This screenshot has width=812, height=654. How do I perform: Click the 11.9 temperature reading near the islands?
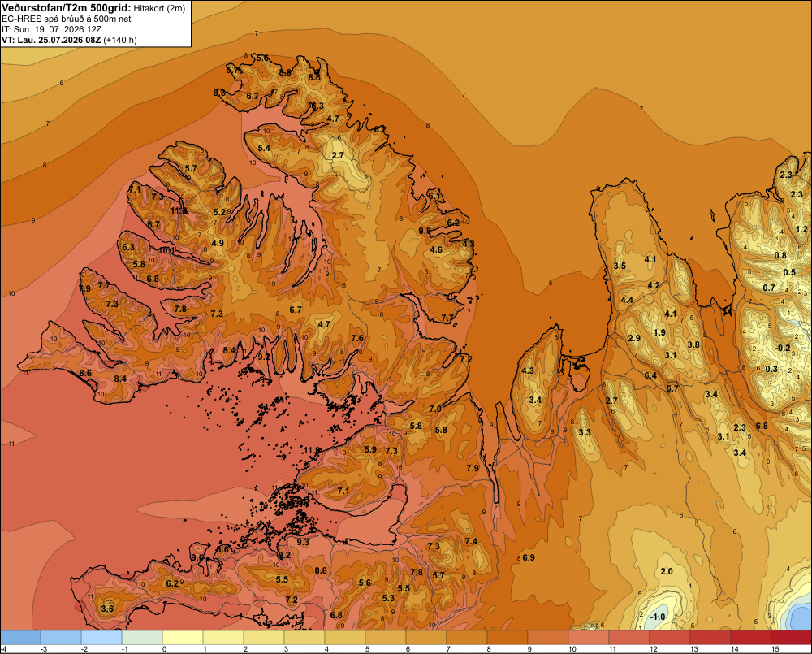(x=313, y=450)
